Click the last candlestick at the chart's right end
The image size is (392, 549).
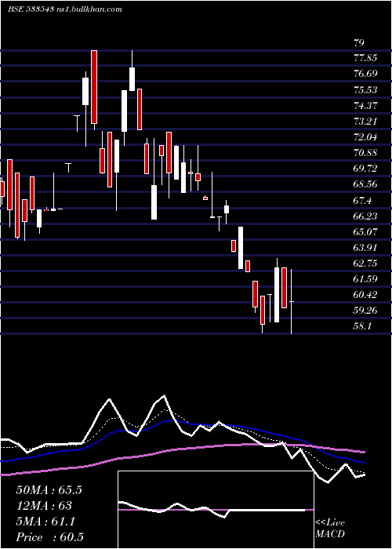pyautogui.click(x=291, y=301)
